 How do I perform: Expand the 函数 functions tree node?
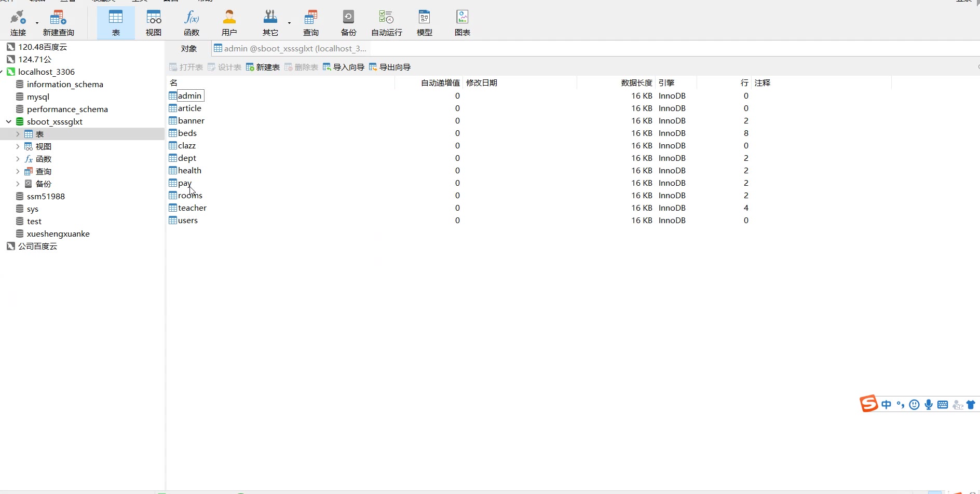pyautogui.click(x=18, y=159)
